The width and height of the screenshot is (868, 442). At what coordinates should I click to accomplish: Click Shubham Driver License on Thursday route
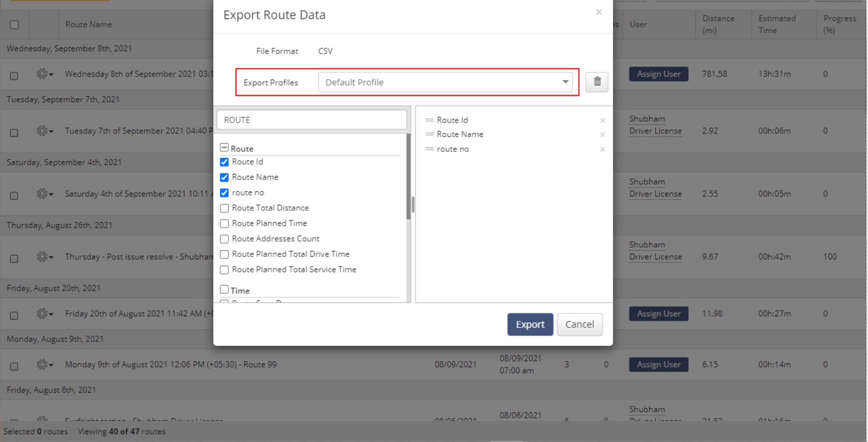(x=656, y=251)
